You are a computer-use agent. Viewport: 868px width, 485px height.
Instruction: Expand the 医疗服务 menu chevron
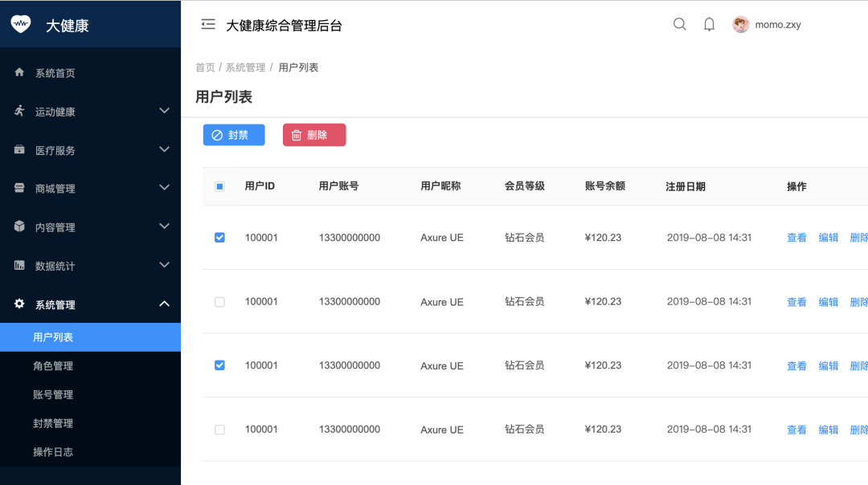point(164,149)
